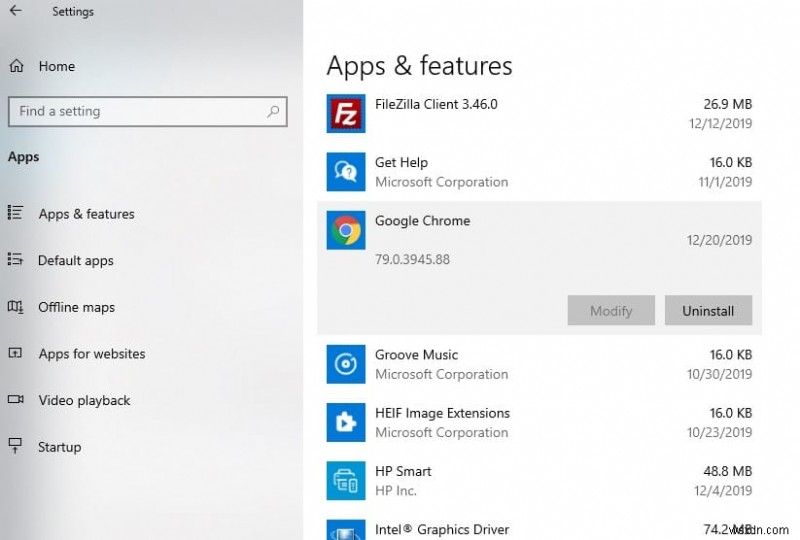Select Intel Graphics Driver entry name
800x540 pixels.
(442, 530)
